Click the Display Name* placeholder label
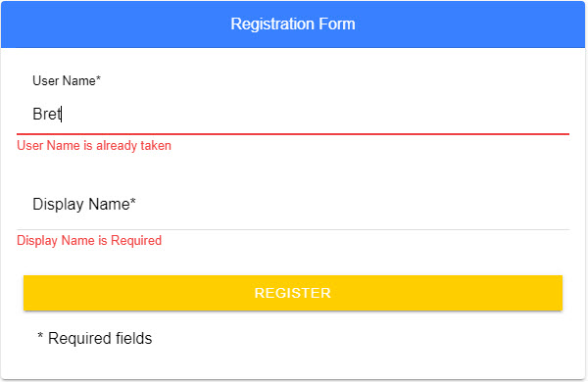Image resolution: width=588 pixels, height=382 pixels. coord(84,205)
